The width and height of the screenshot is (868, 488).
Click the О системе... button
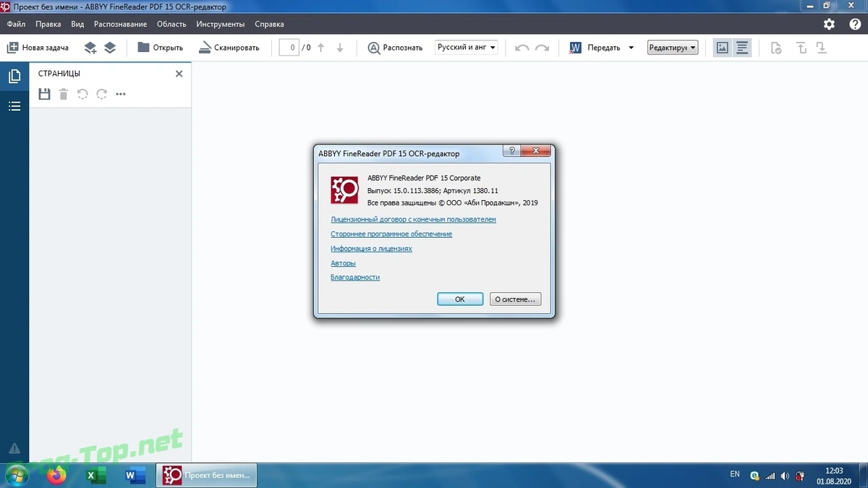[x=515, y=299]
